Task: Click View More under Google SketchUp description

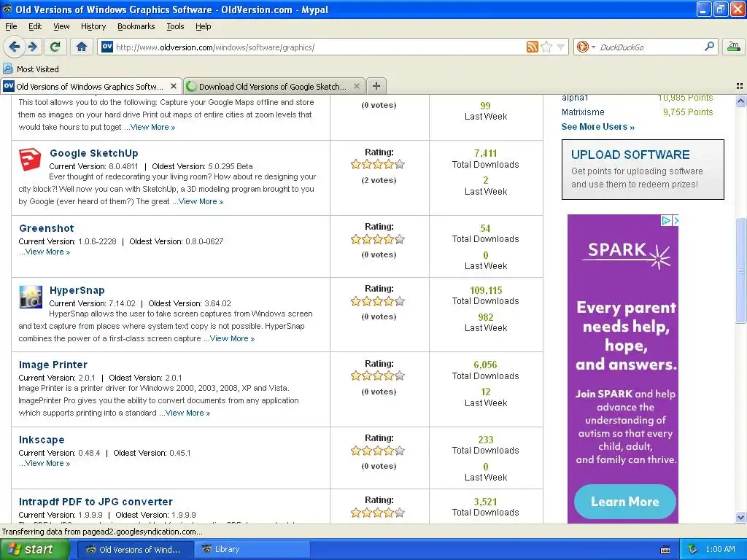Action: click(201, 201)
